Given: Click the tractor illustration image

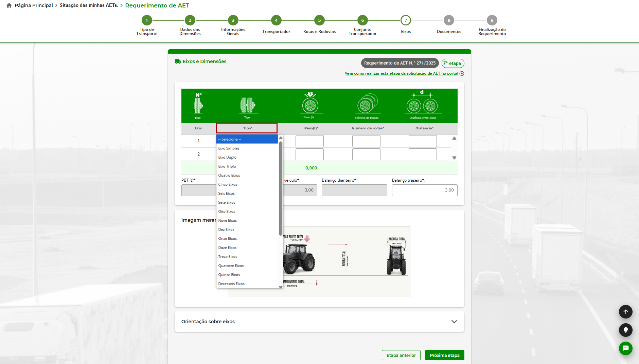Looking at the screenshot, I should (x=319, y=261).
